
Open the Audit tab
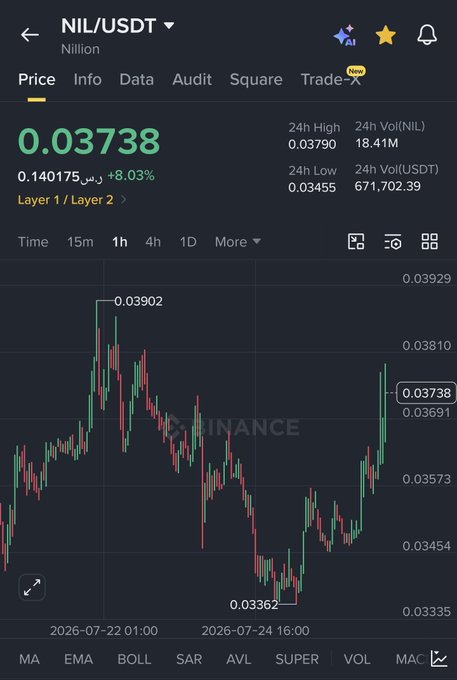(x=192, y=79)
